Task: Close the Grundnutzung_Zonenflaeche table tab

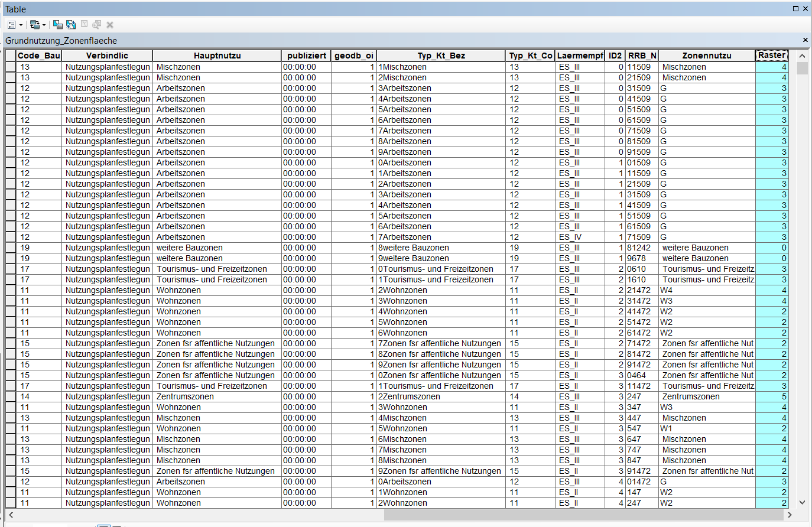Action: (805, 40)
